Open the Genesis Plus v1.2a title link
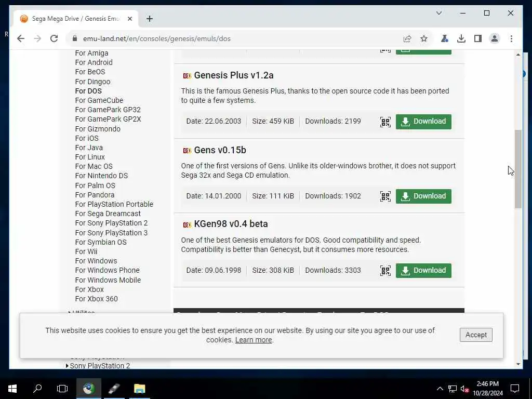Screen dimensions: 532x399 click(x=233, y=75)
